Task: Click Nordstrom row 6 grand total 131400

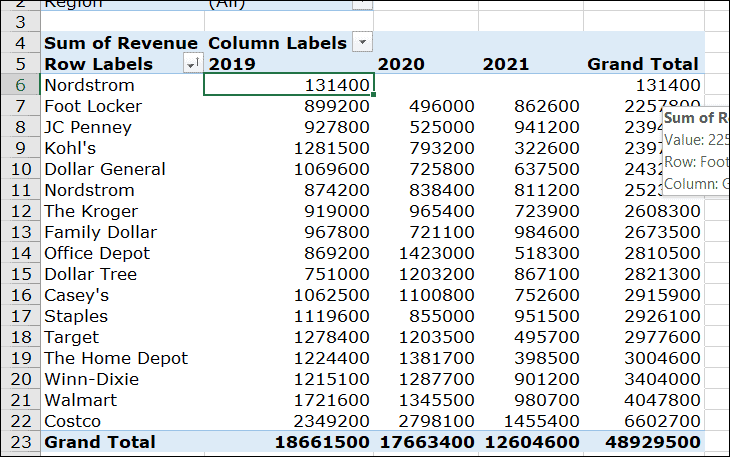Action: click(668, 85)
